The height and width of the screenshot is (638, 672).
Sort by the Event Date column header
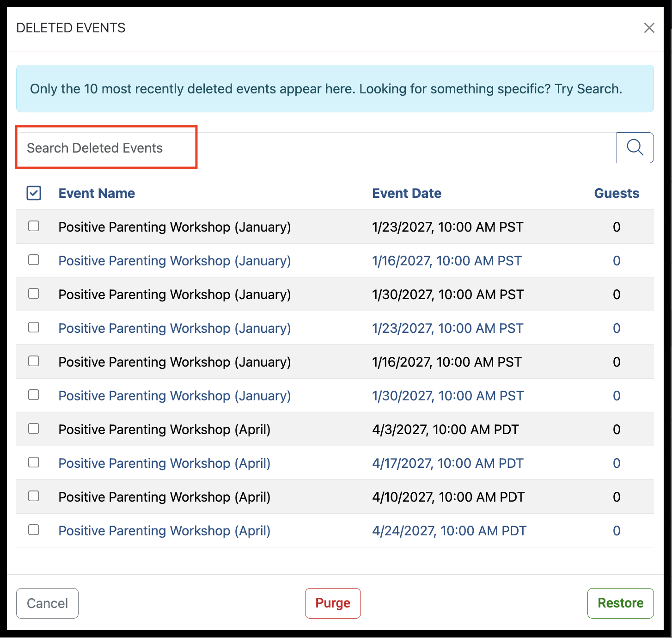[x=407, y=193]
